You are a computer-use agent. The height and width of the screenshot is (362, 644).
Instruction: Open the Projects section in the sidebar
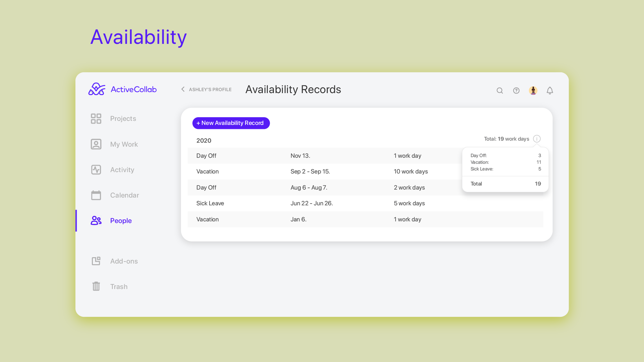coord(96,118)
